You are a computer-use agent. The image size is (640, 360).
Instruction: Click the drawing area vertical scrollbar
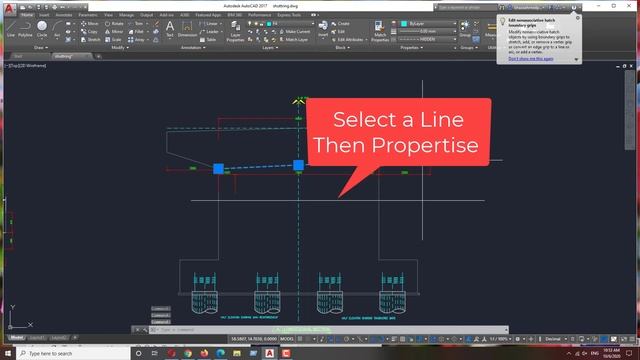(630, 110)
